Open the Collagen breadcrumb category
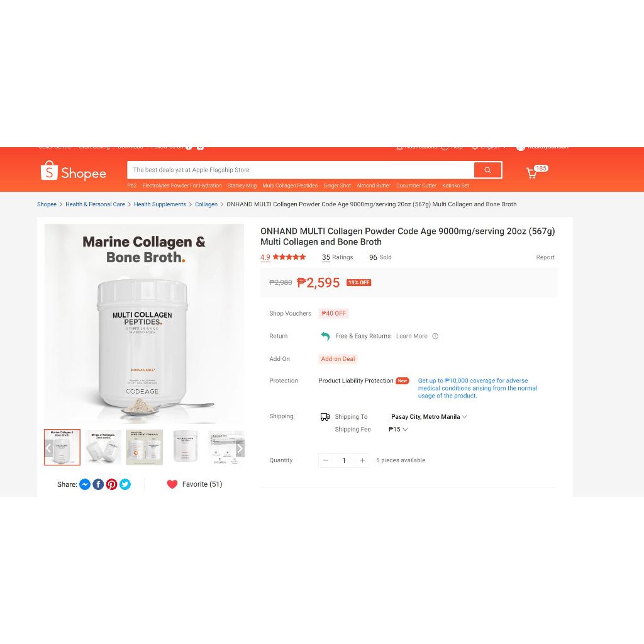 pos(206,204)
